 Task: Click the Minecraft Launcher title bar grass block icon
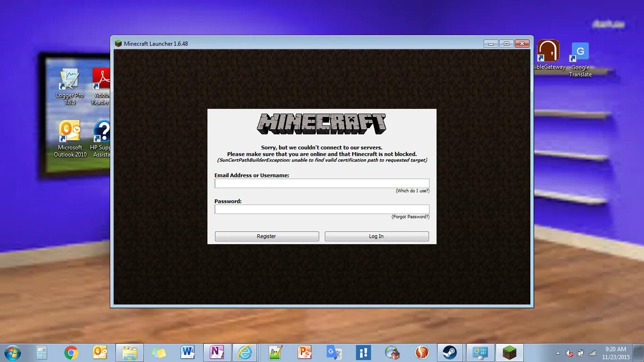click(118, 43)
